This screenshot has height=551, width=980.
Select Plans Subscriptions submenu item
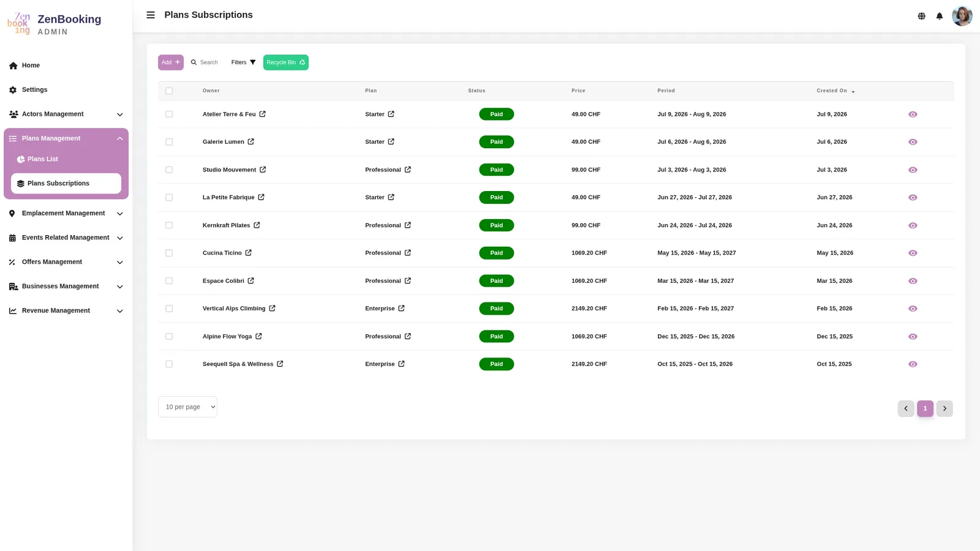(x=66, y=184)
